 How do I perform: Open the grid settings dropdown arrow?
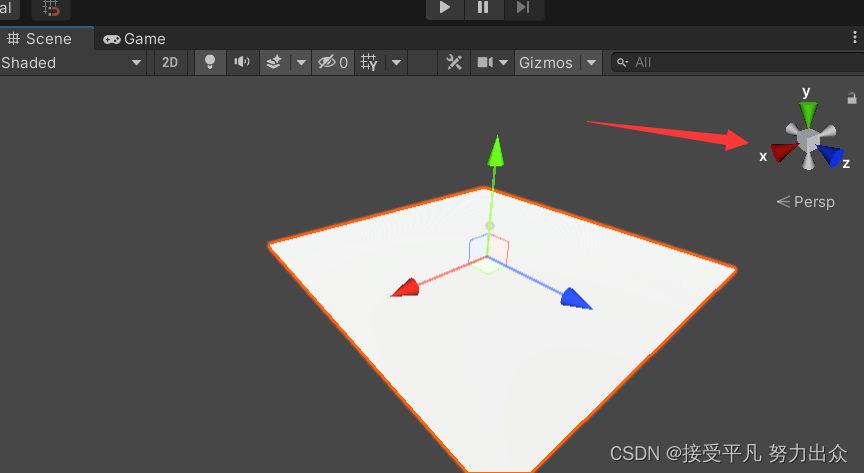click(x=396, y=62)
